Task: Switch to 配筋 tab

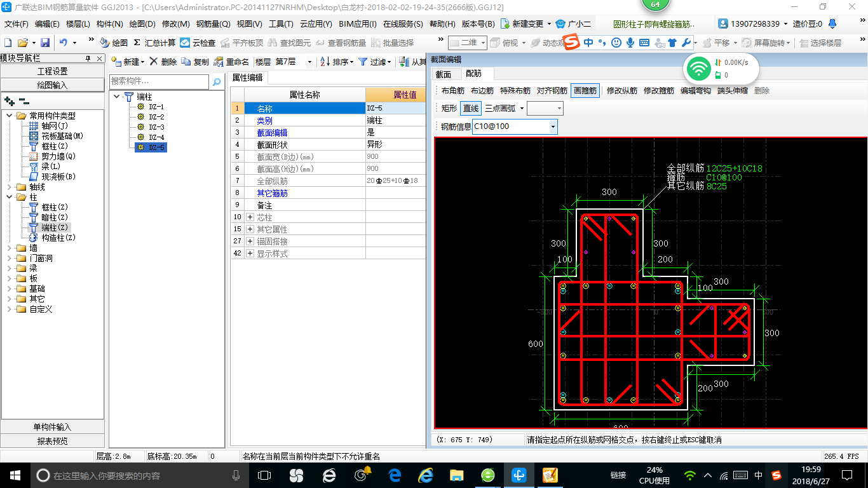Action: (473, 74)
